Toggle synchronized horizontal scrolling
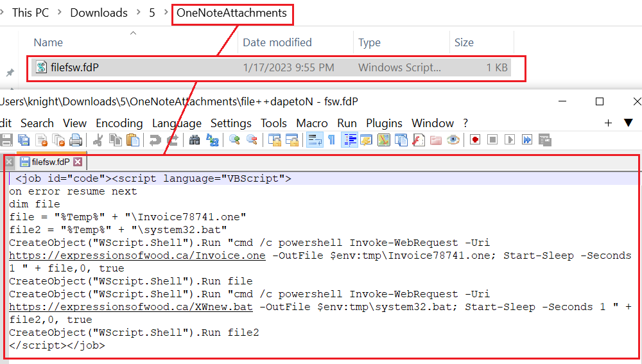The width and height of the screenshot is (642, 364). [291, 140]
